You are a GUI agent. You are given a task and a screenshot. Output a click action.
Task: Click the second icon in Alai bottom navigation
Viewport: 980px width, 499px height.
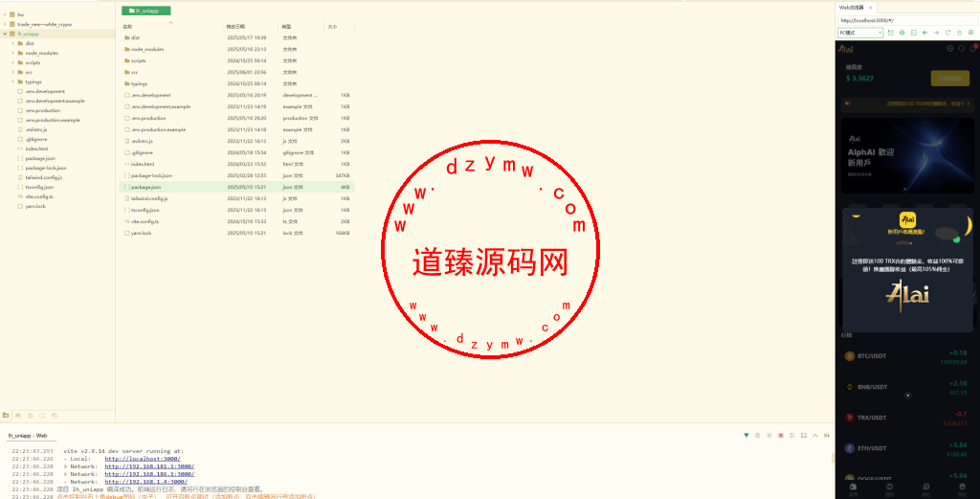(889, 488)
